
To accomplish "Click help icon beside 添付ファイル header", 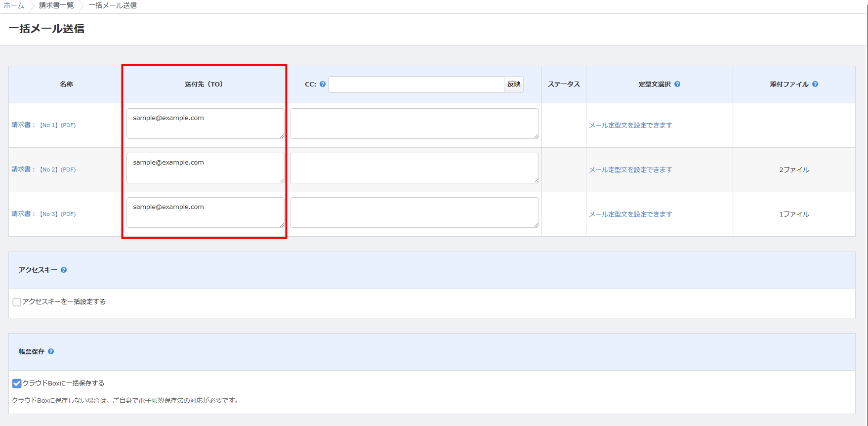I will pos(815,85).
